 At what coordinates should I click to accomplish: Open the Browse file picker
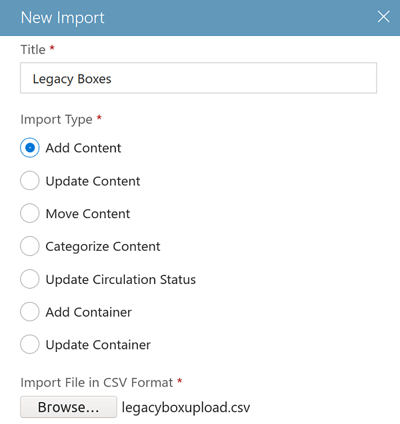click(x=68, y=407)
